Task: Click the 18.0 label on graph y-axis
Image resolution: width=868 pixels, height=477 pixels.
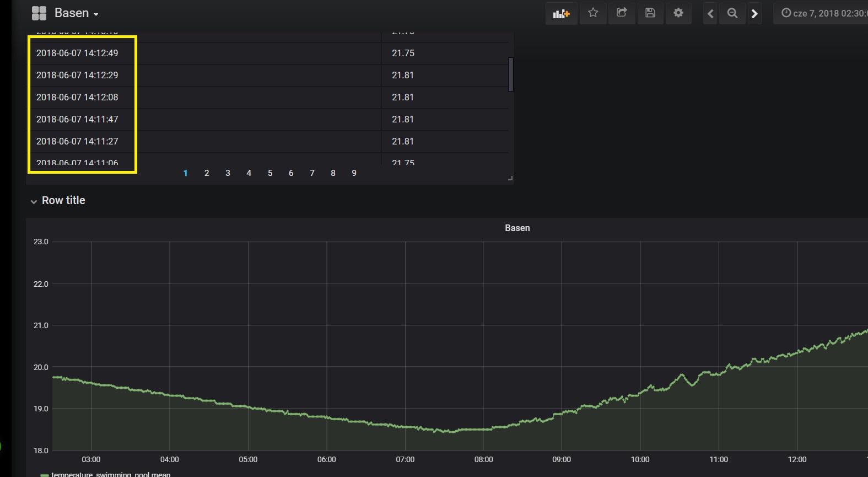Action: 41,451
